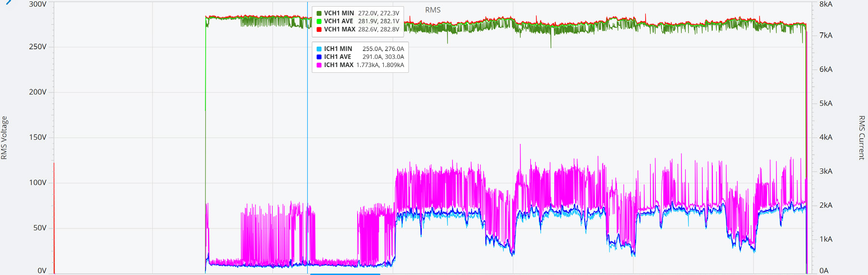Click the VCH1 MIN dark green legend swatch
The image size is (868, 275).
tap(319, 13)
